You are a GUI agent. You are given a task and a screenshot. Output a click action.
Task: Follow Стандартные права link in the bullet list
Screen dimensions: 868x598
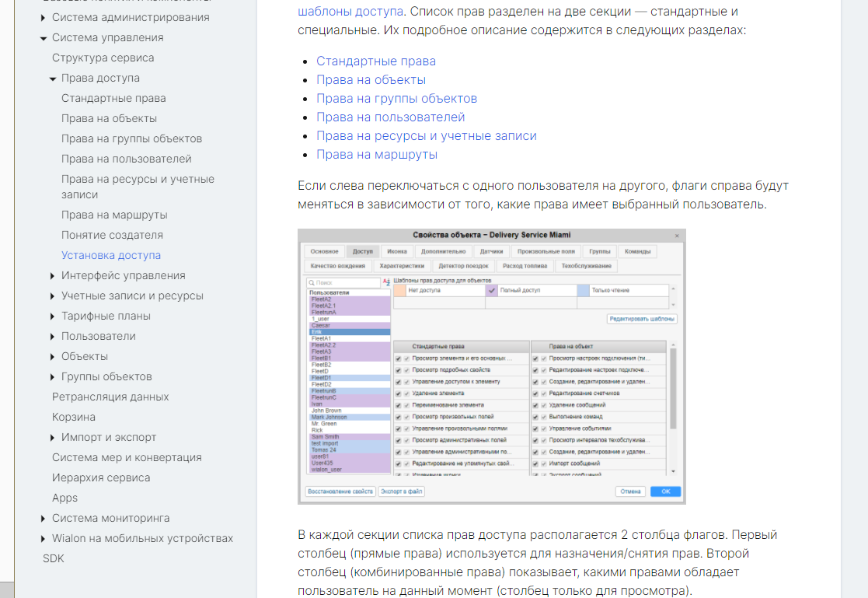point(375,61)
